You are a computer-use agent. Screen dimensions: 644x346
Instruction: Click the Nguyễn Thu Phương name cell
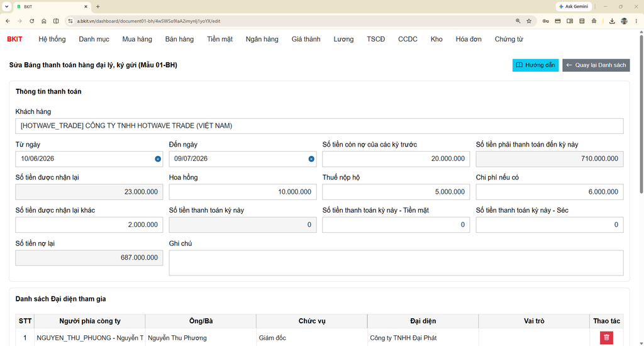[x=201, y=338]
